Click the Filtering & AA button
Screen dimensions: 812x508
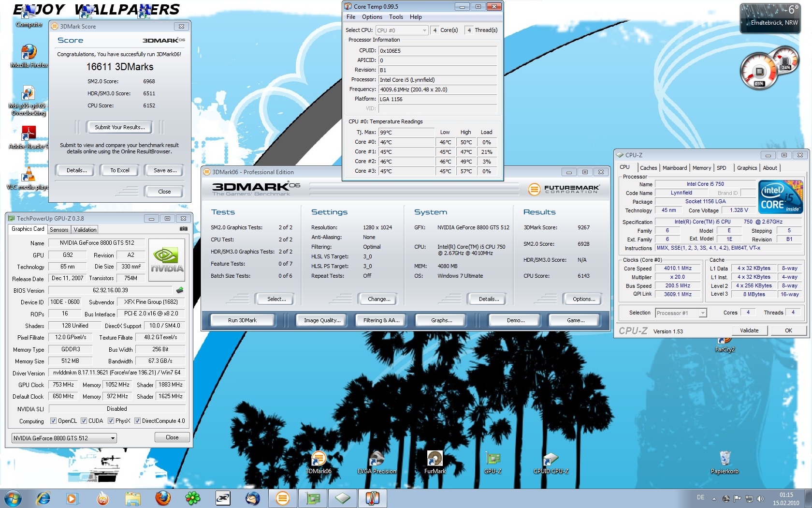(381, 320)
